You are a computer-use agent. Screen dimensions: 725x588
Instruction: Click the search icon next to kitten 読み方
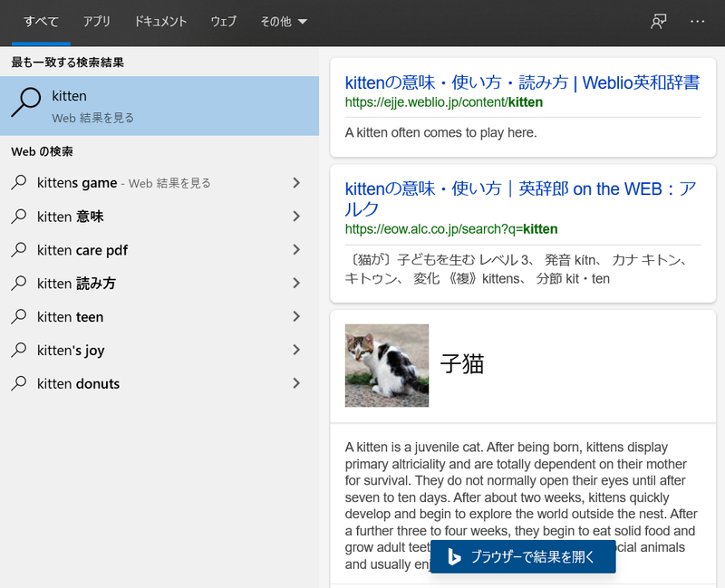click(x=19, y=283)
